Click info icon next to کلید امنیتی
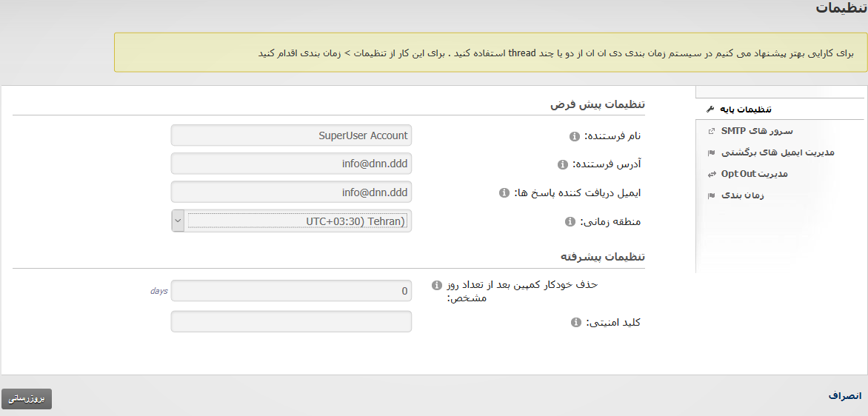The image size is (868, 416). pyautogui.click(x=575, y=323)
